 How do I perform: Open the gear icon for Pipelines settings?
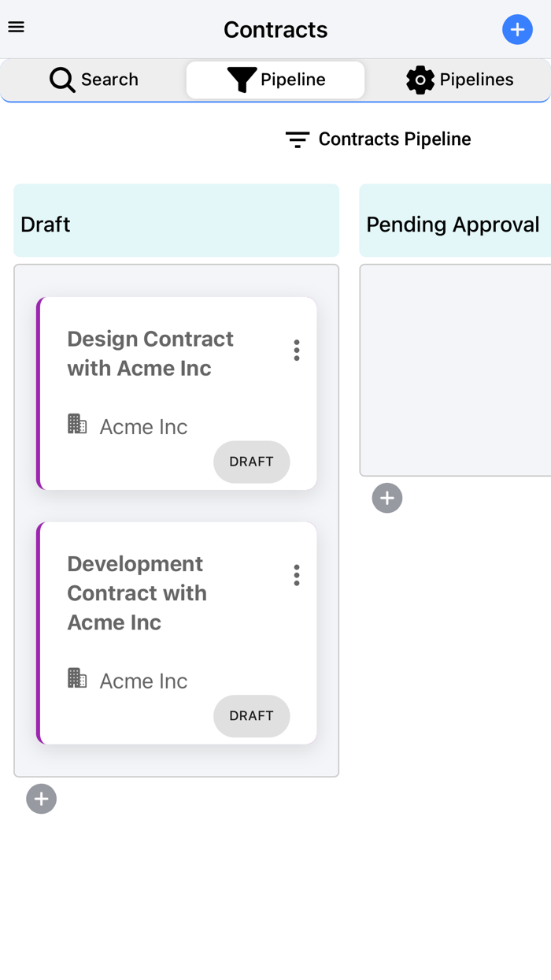click(x=420, y=80)
